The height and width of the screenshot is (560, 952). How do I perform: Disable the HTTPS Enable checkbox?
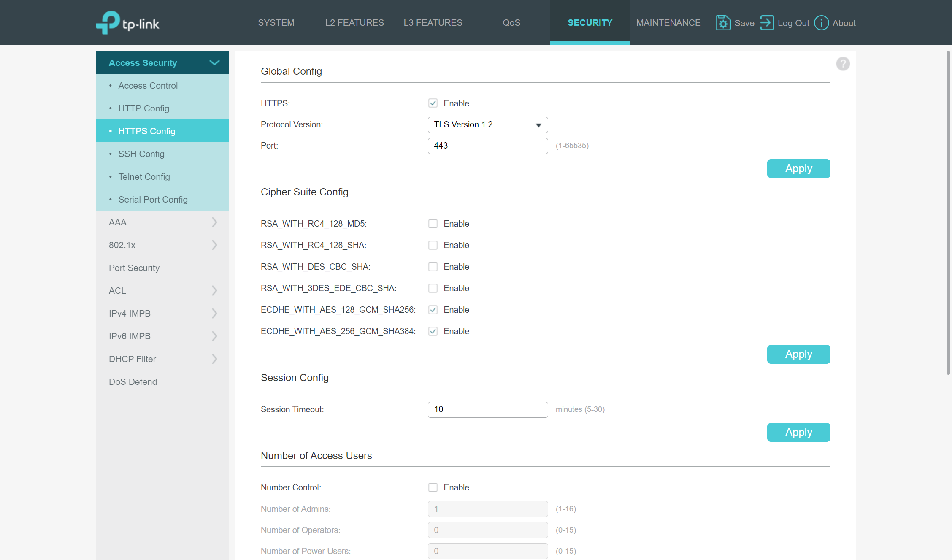point(433,103)
